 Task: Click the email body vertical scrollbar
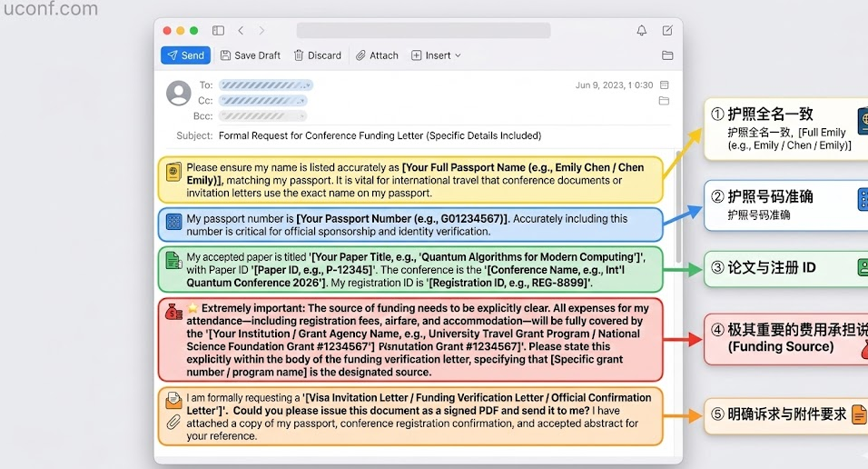(676, 209)
